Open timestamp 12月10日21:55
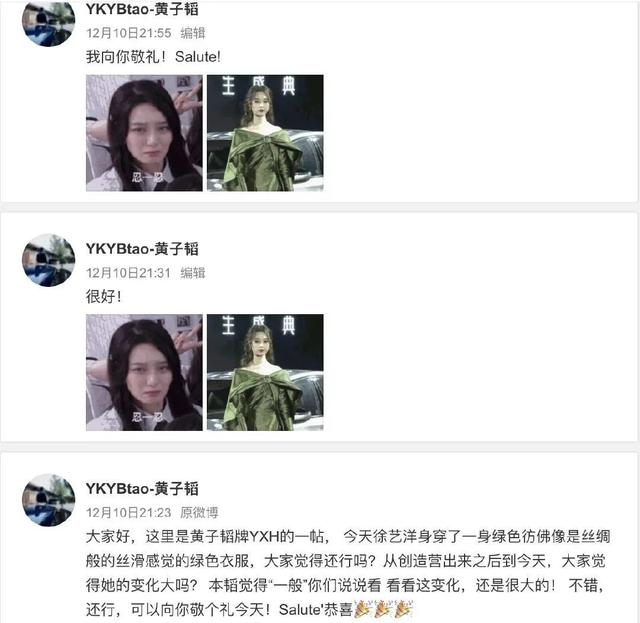 click(129, 33)
